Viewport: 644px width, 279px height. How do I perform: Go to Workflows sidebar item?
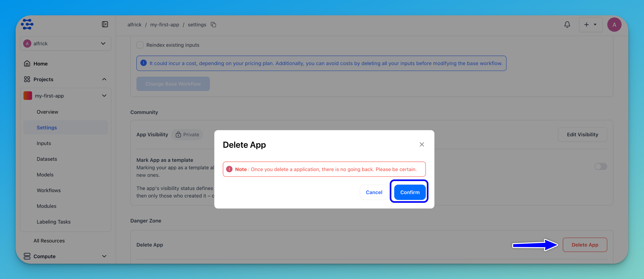tap(48, 190)
